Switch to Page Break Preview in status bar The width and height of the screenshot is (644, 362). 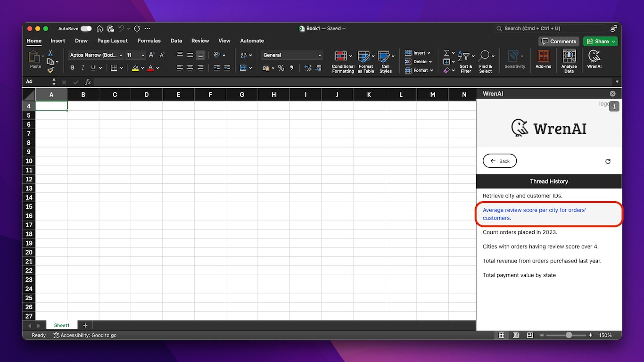(530, 335)
